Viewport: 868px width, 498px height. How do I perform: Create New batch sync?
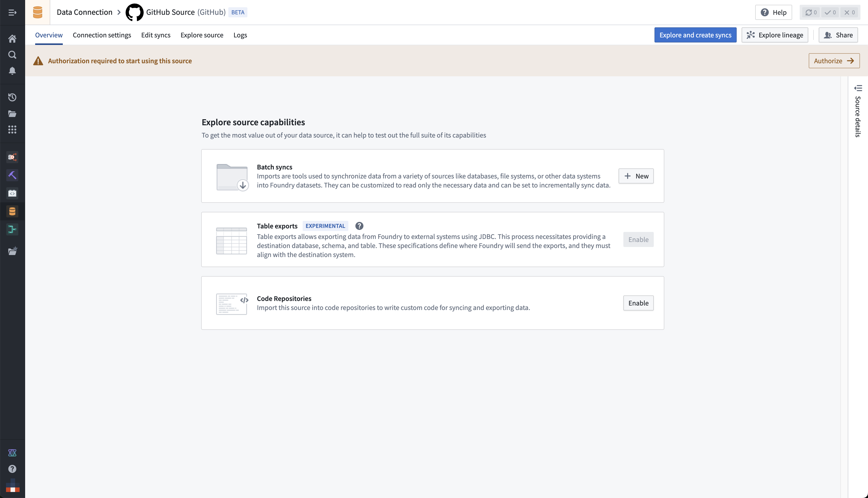[x=636, y=176]
